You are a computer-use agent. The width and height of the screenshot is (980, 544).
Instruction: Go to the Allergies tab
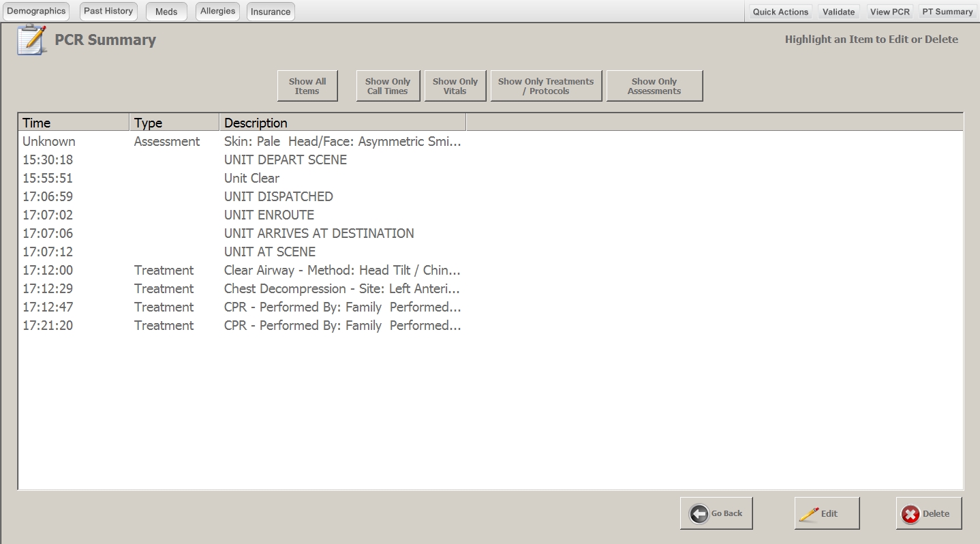(217, 12)
